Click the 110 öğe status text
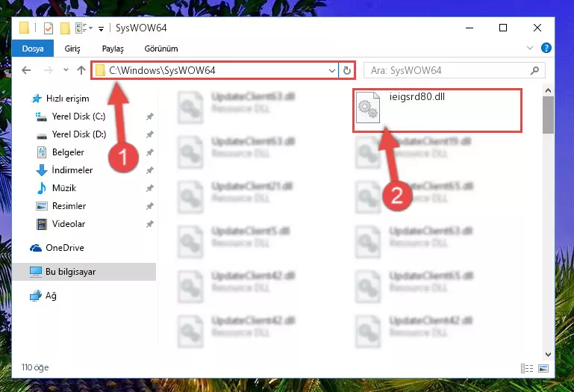The width and height of the screenshot is (574, 392). point(35,367)
